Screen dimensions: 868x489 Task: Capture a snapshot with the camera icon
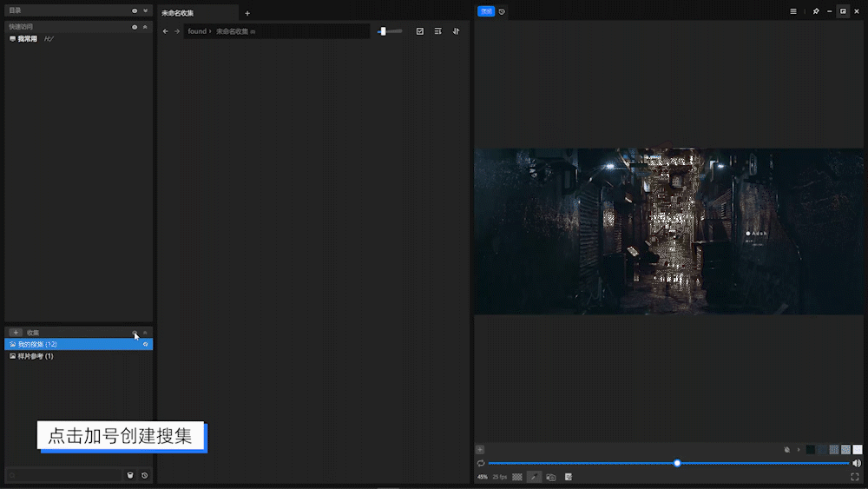point(551,477)
